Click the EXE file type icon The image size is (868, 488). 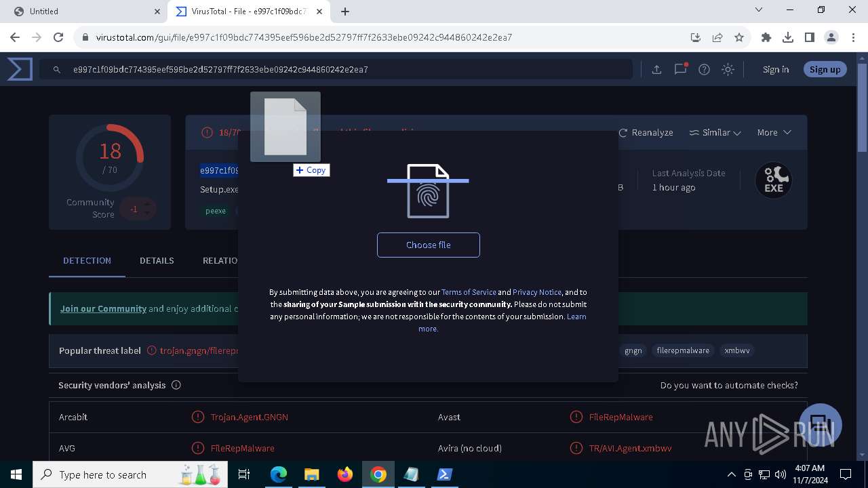pos(774,180)
